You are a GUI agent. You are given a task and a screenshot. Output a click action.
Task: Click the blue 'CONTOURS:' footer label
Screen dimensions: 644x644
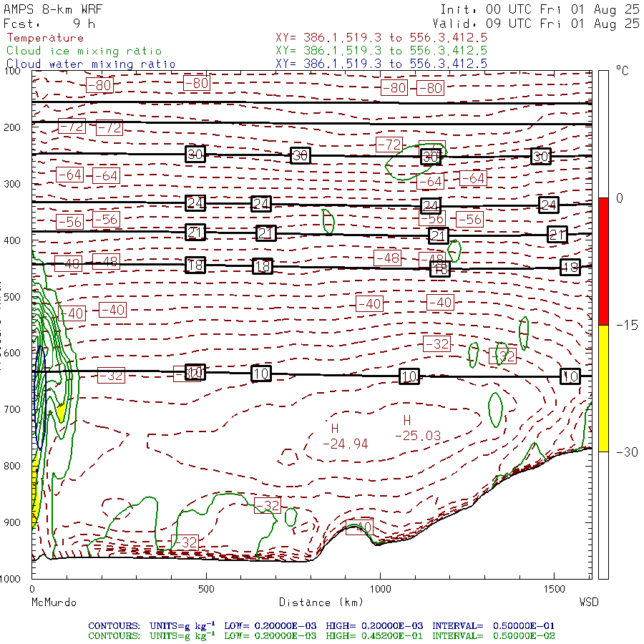(114, 626)
